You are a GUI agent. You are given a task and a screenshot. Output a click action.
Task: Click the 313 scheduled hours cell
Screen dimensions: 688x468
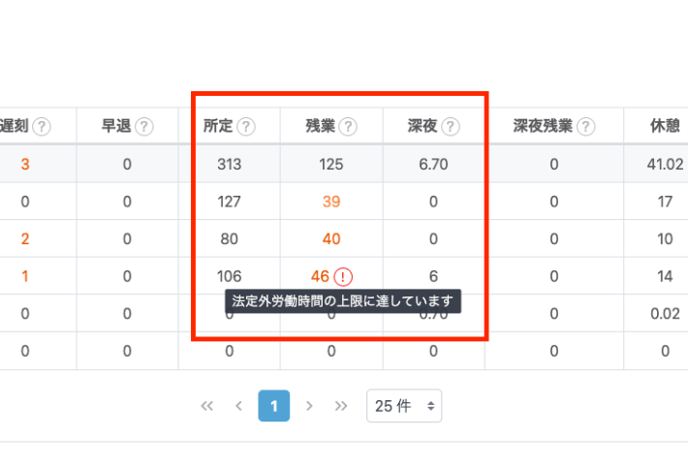point(229,164)
